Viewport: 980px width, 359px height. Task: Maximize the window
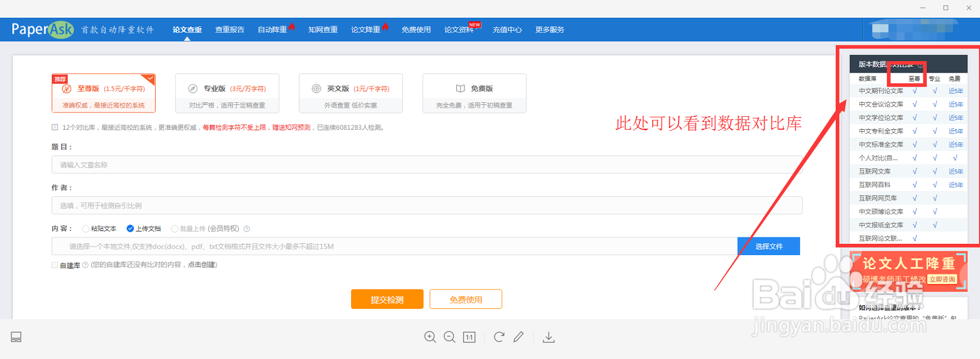pyautogui.click(x=946, y=8)
